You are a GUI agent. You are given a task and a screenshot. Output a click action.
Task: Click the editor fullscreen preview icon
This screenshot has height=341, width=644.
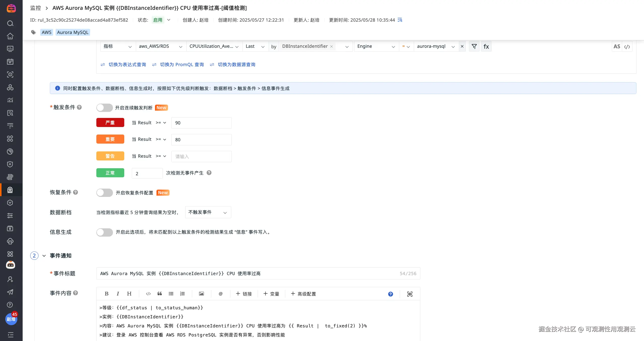tap(410, 294)
